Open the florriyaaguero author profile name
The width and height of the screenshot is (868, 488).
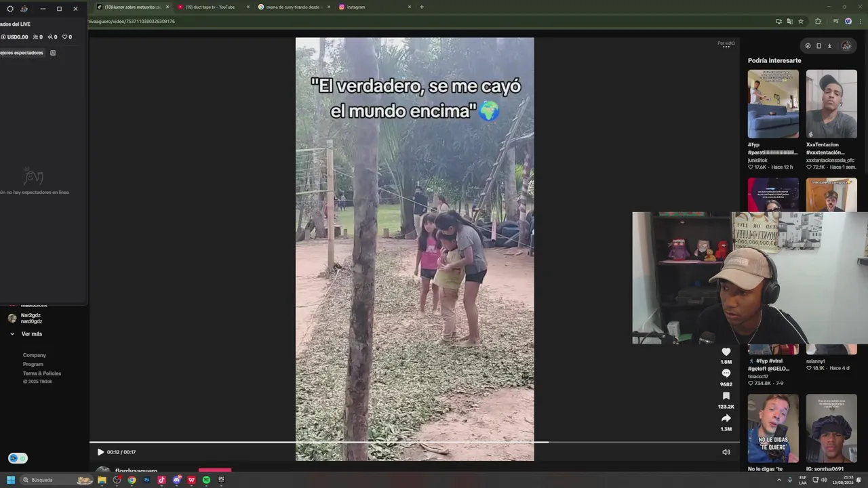136,471
